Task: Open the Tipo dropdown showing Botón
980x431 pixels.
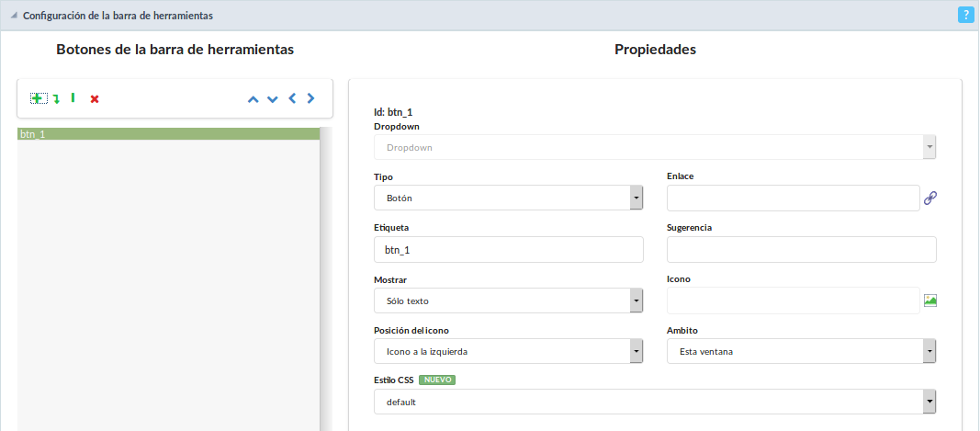Action: click(508, 198)
